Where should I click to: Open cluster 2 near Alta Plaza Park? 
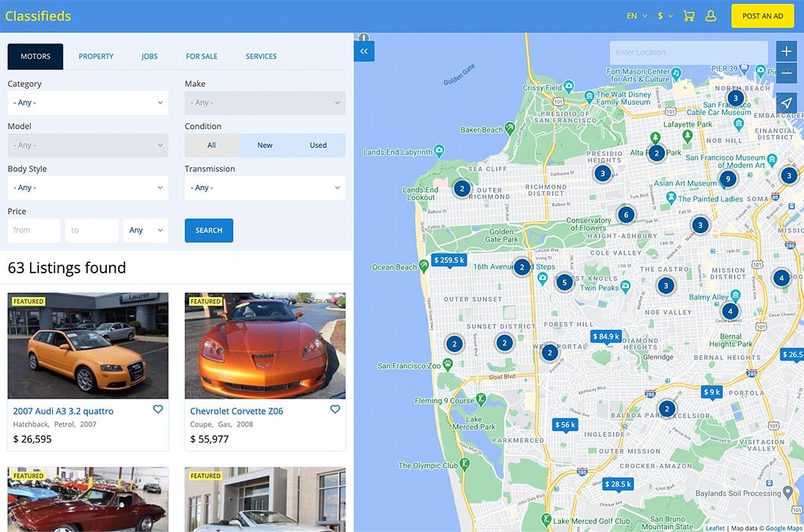[x=657, y=152]
